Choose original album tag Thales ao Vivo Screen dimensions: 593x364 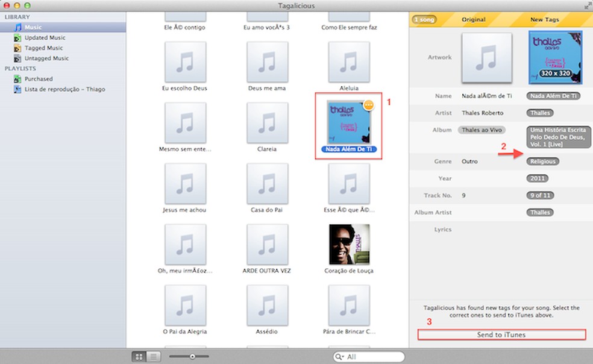[482, 130]
